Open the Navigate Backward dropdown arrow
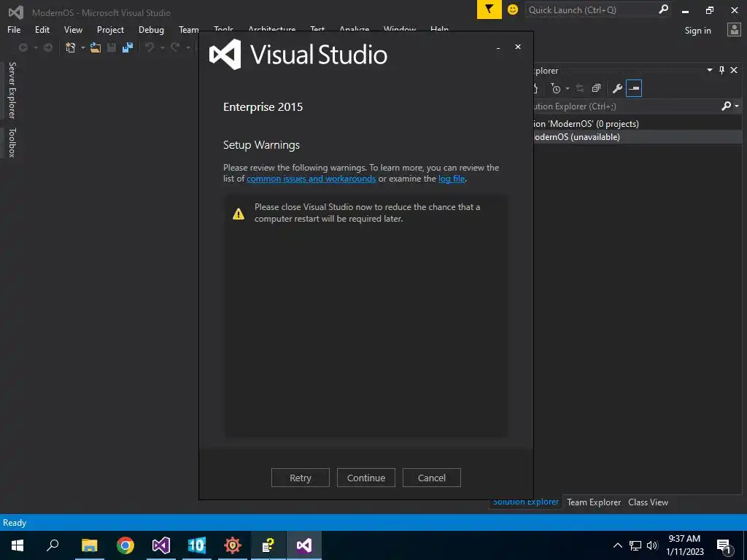The image size is (747, 560). (35, 47)
